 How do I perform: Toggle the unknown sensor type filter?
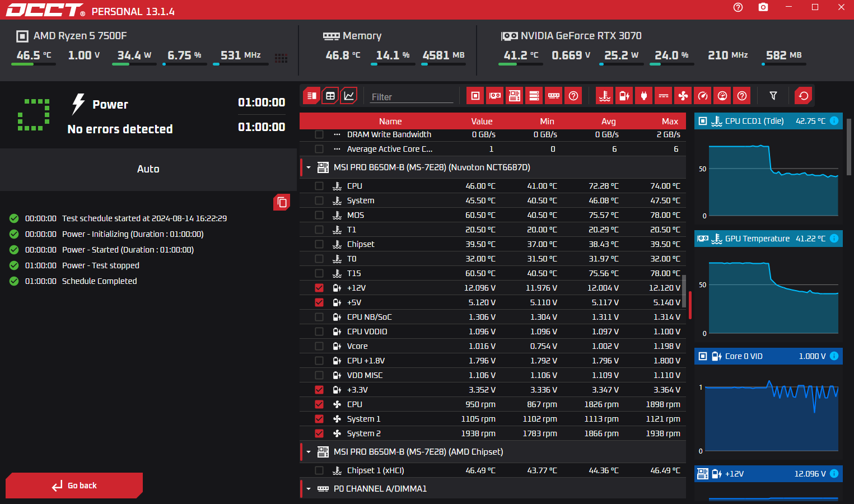pyautogui.click(x=742, y=96)
